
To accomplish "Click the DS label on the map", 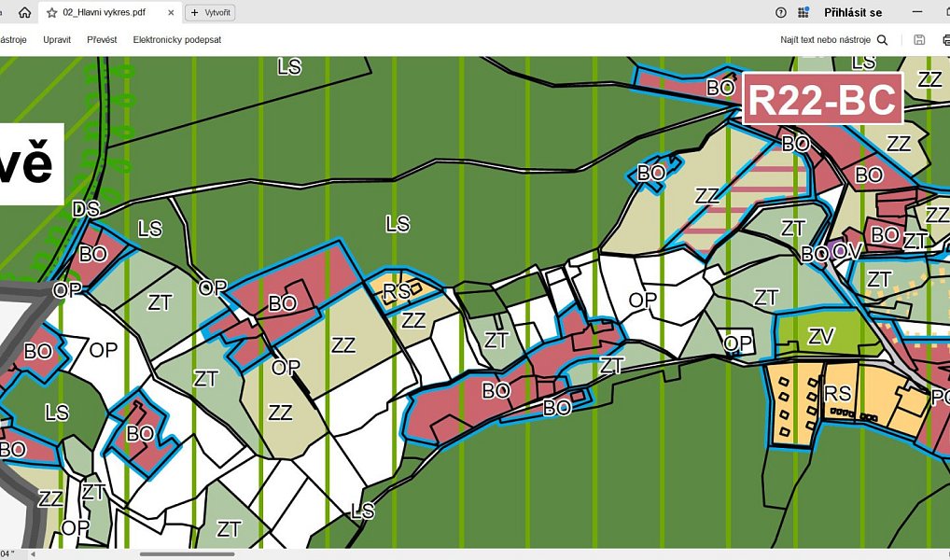I will (x=86, y=209).
